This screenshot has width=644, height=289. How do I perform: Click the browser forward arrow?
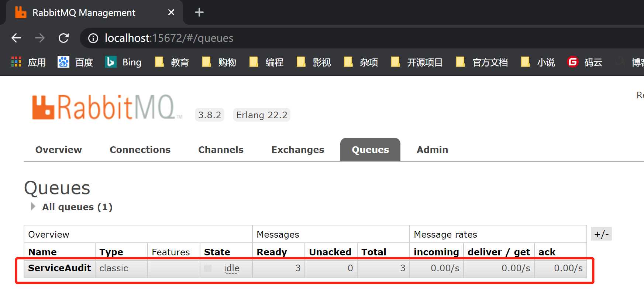[39, 38]
